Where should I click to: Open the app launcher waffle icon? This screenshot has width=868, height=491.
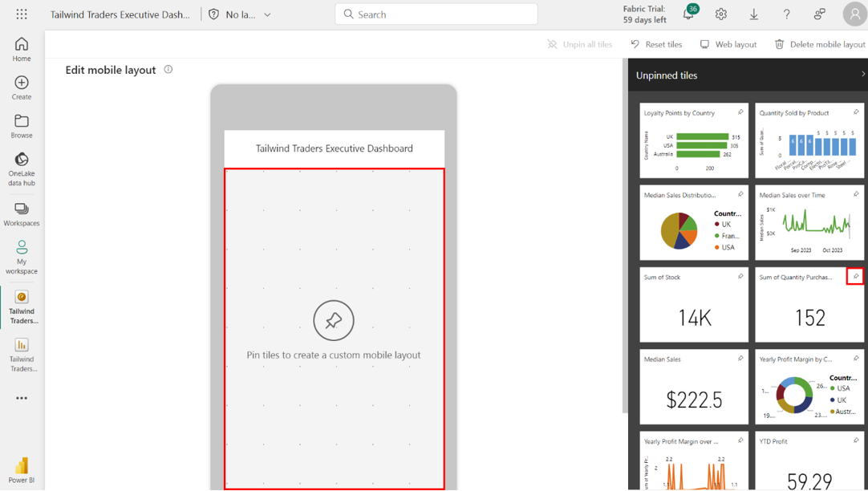(22, 14)
